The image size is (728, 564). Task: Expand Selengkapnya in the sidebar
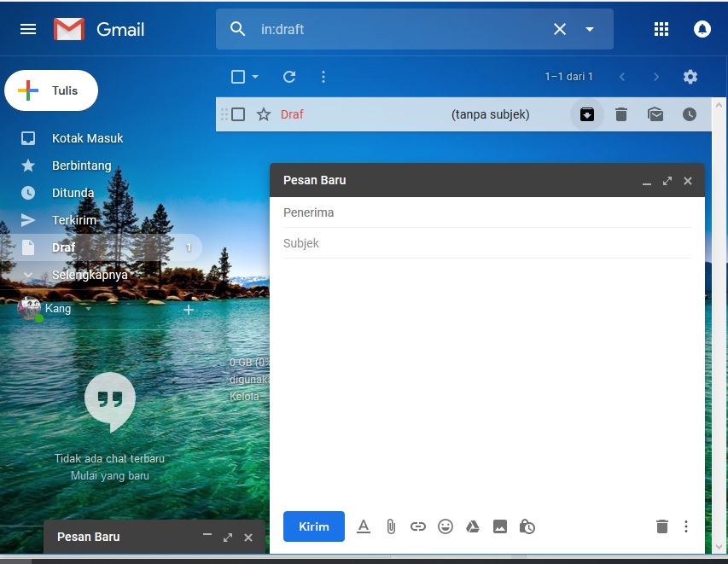coord(90,275)
